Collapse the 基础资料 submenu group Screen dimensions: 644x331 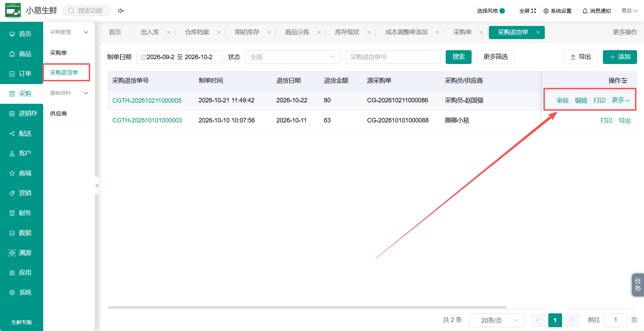69,93
